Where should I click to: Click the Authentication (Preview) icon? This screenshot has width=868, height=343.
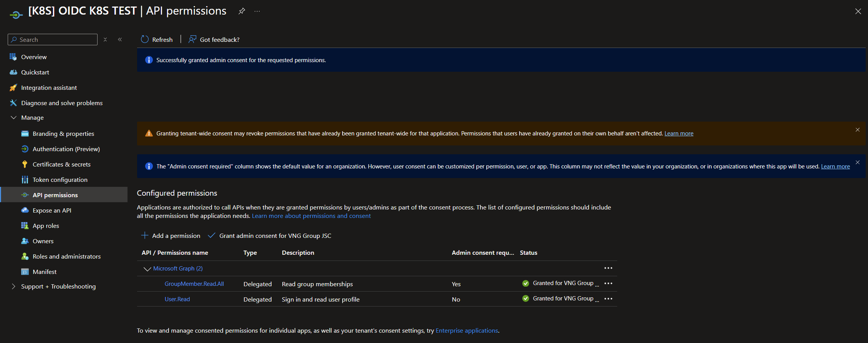25,149
